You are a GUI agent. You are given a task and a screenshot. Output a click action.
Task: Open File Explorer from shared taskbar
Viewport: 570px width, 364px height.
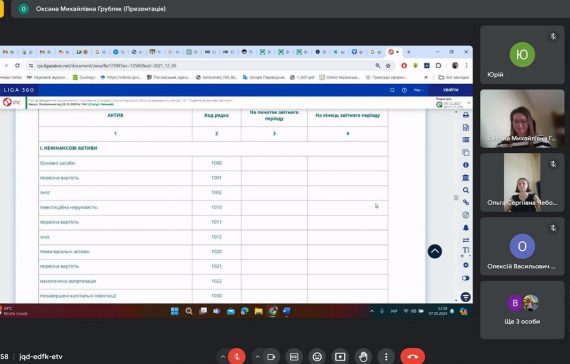[258, 311]
